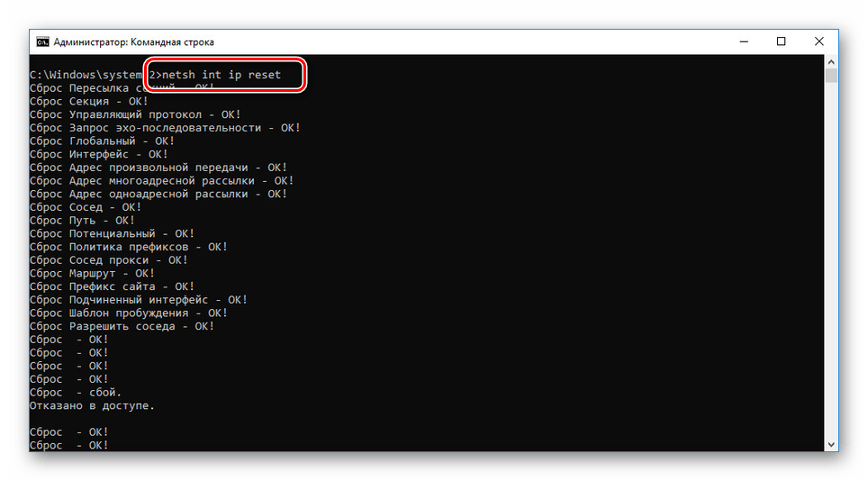Click the Сброс Запрос эхо-последовательности line
Viewport: 868px width, 481px height.
[x=165, y=128]
